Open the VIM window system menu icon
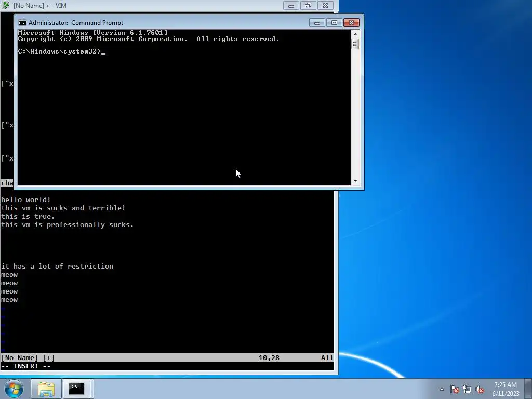This screenshot has width=532, height=399. coord(5,5)
